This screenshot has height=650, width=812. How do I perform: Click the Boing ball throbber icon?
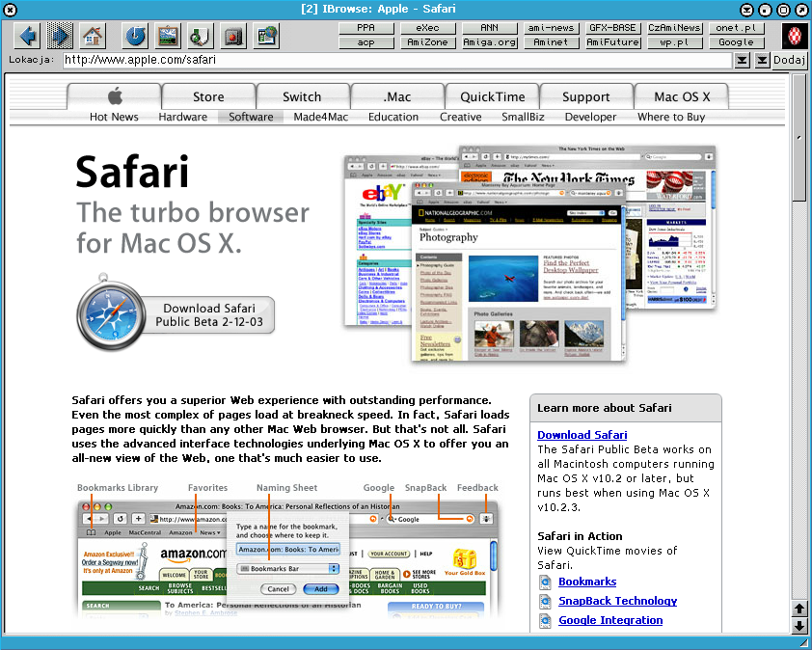pyautogui.click(x=795, y=36)
